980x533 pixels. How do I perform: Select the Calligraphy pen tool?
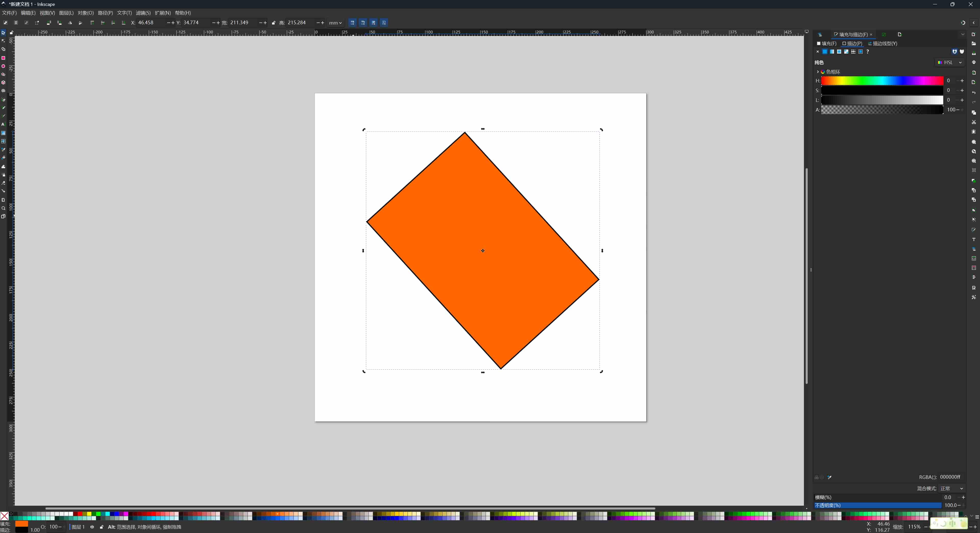[3, 116]
